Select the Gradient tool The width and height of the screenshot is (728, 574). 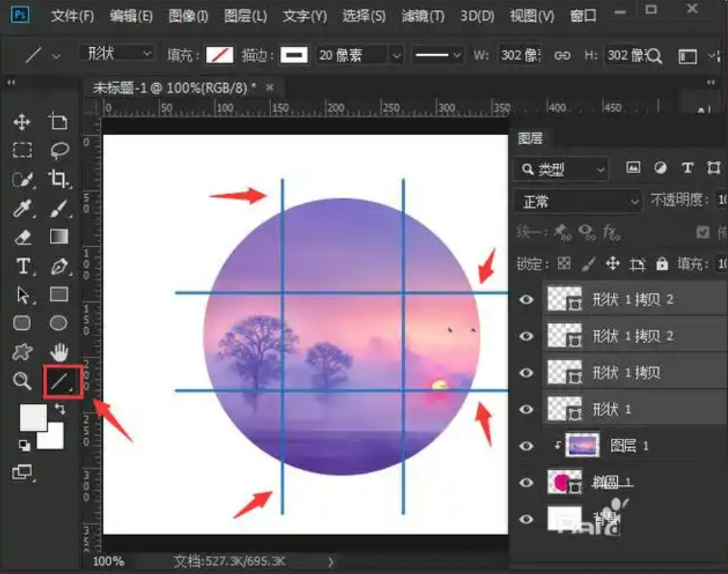[x=59, y=236]
